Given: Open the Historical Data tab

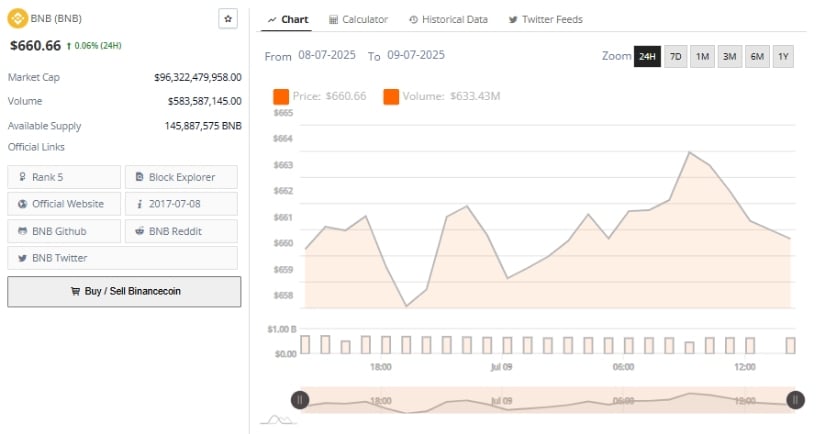Looking at the screenshot, I should point(448,20).
